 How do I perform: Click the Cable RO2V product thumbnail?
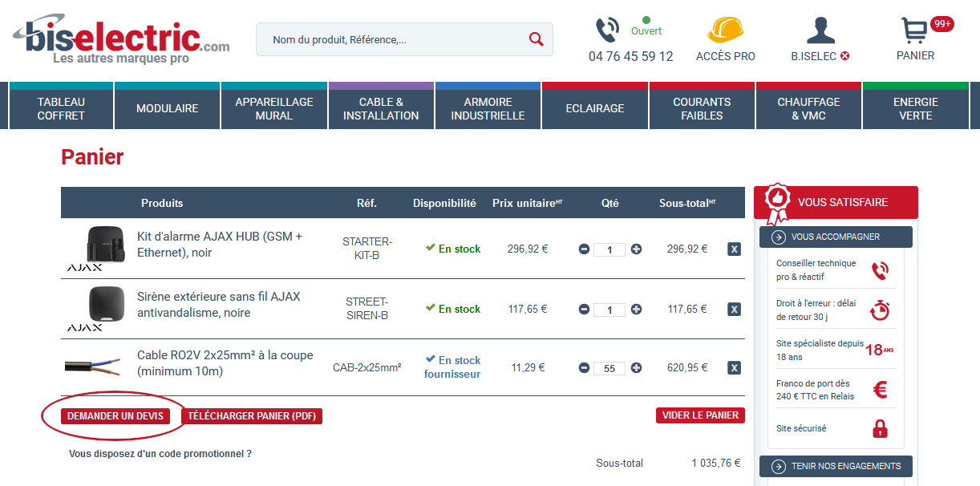tap(93, 367)
